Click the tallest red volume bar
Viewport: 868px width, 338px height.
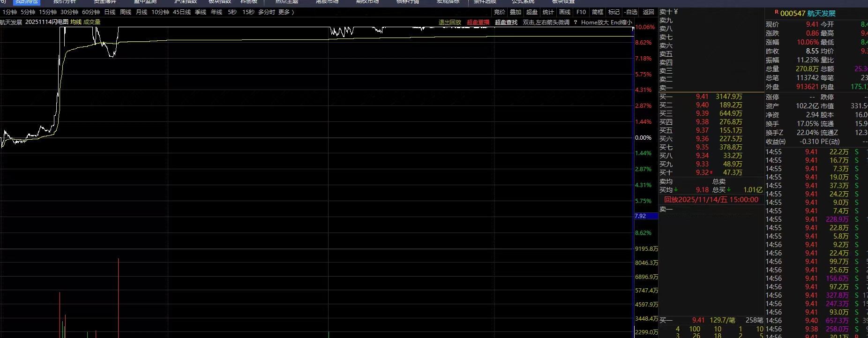pyautogui.click(x=118, y=298)
